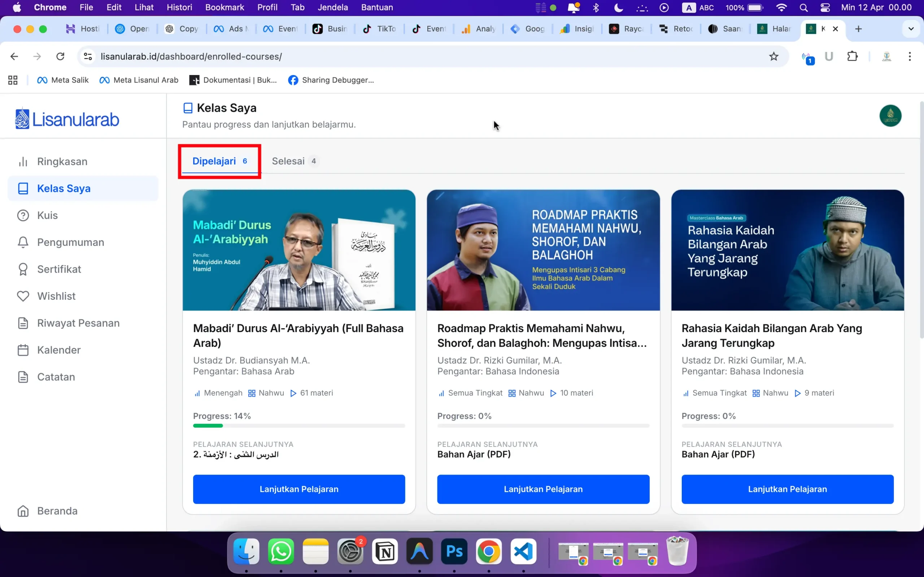This screenshot has width=924, height=577.
Task: Open Chrome three-dot menu
Action: pyautogui.click(x=910, y=57)
